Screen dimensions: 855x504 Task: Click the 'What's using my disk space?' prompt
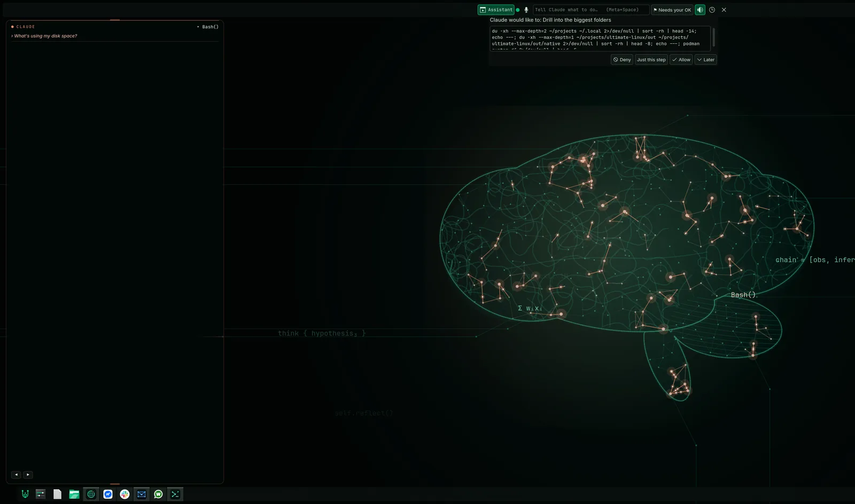pos(45,36)
